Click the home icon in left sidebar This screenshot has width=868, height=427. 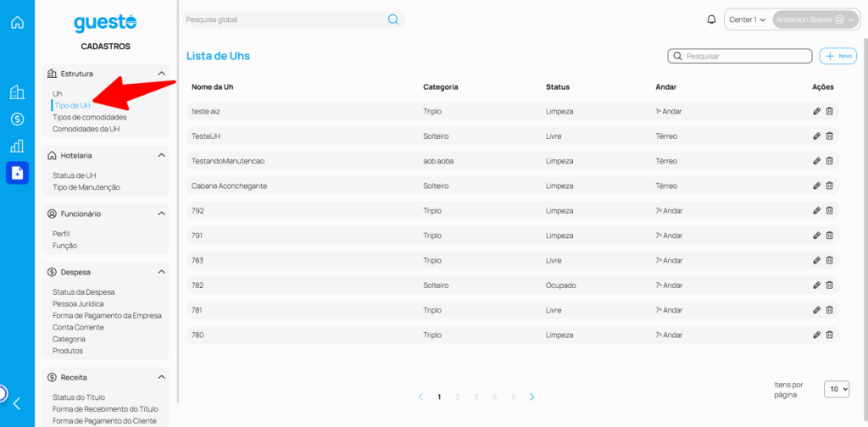click(x=17, y=22)
